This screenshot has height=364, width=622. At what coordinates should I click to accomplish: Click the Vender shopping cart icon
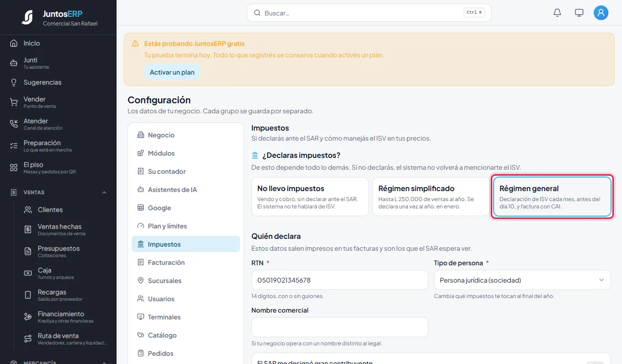point(14,102)
